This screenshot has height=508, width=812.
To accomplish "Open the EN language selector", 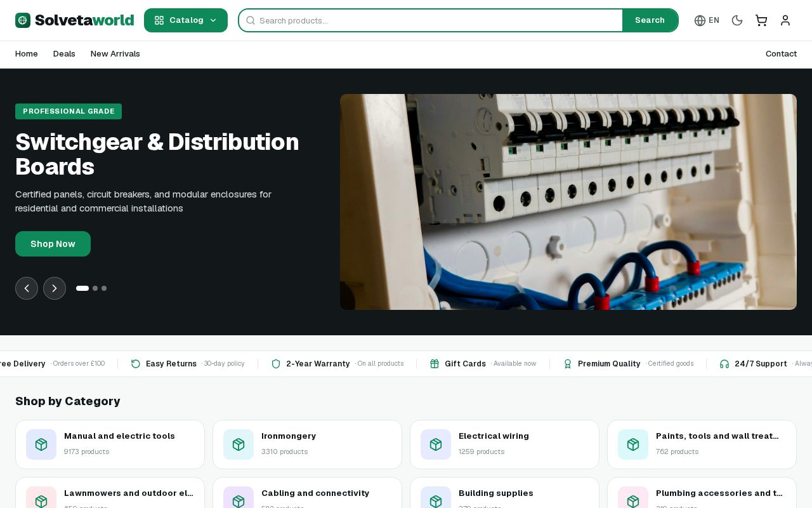I will tap(707, 20).
